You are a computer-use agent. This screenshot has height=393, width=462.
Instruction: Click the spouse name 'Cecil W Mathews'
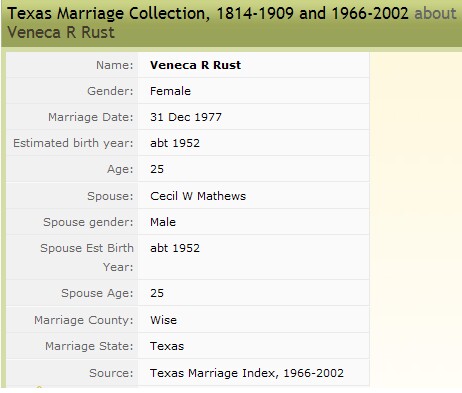pos(198,196)
